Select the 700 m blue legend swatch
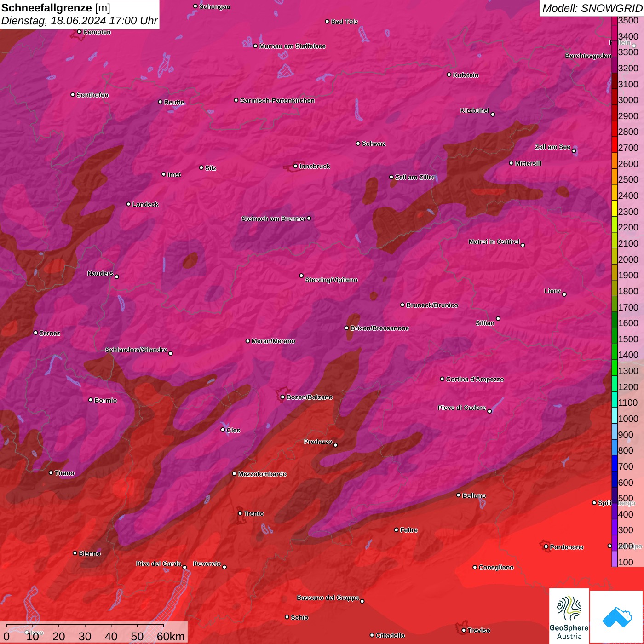 coord(614,463)
